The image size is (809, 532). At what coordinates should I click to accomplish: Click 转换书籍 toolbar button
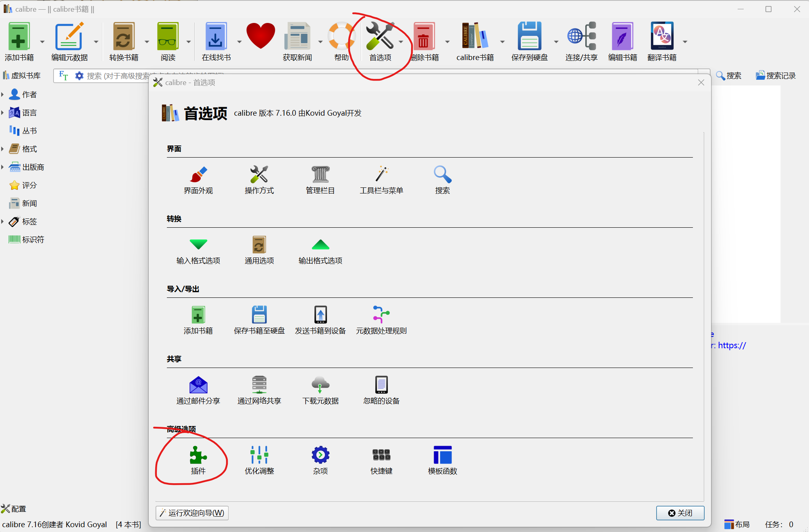124,42
